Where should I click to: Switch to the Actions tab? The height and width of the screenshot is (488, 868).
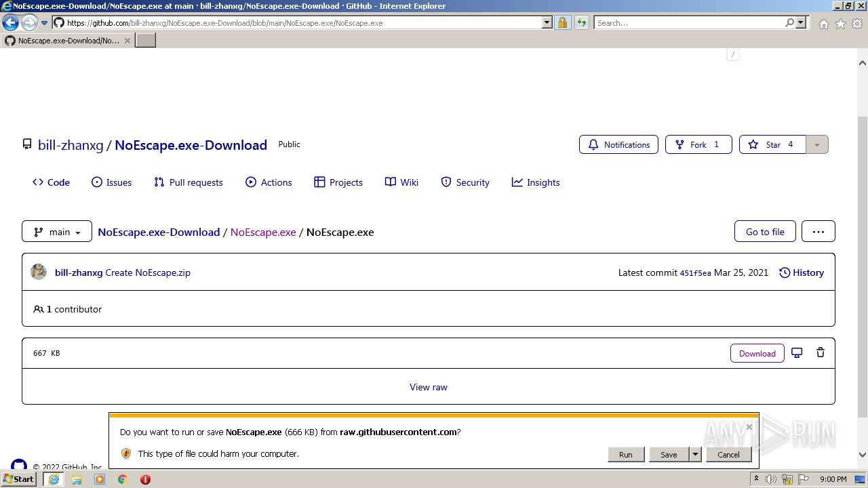pyautogui.click(x=269, y=182)
